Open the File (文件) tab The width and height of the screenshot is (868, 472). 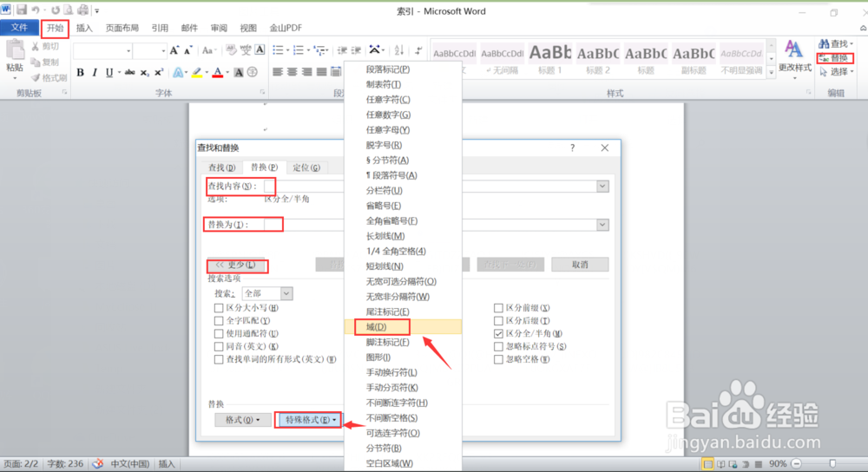tap(19, 28)
